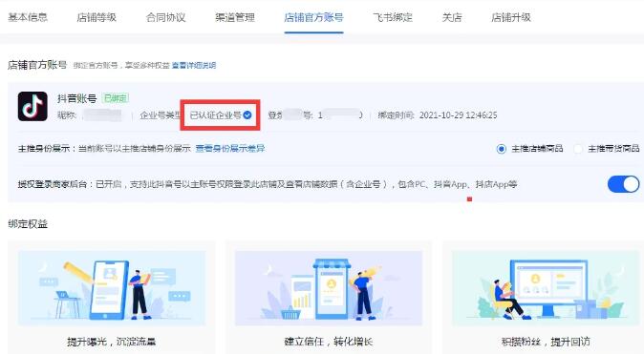644x354 pixels.
Task: Click the 已绑定 status tag
Action: coord(116,98)
